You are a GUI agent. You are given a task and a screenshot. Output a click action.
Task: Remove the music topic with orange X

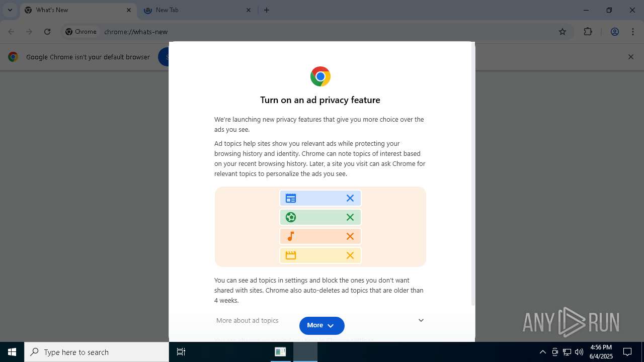tap(350, 236)
